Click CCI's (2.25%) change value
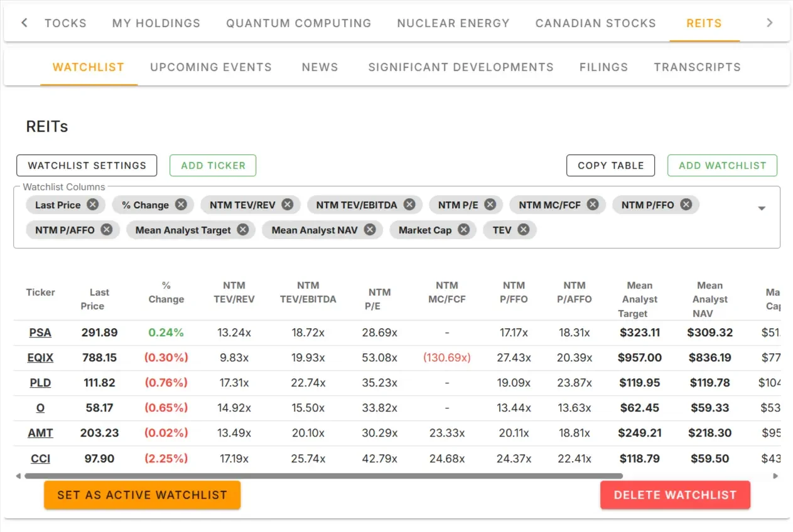Image resolution: width=793 pixels, height=532 pixels. (x=166, y=459)
